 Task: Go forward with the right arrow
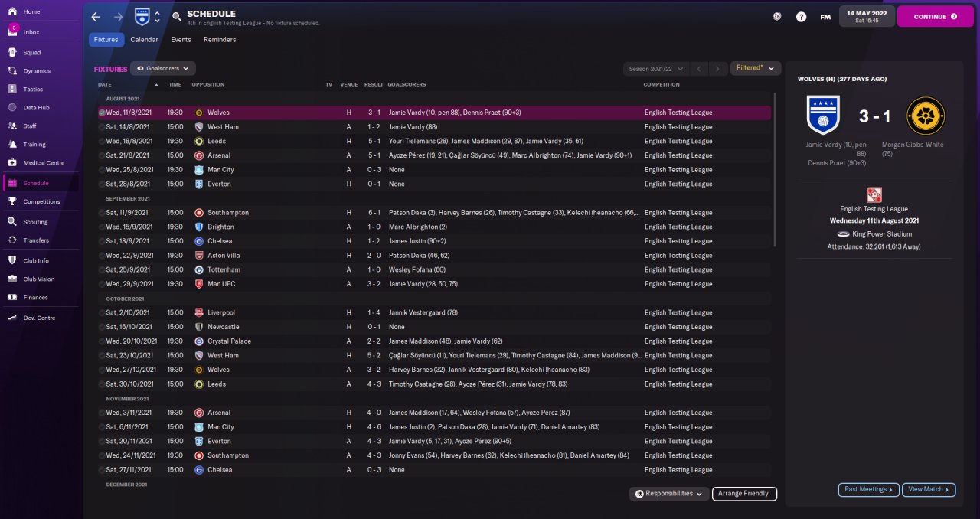118,17
